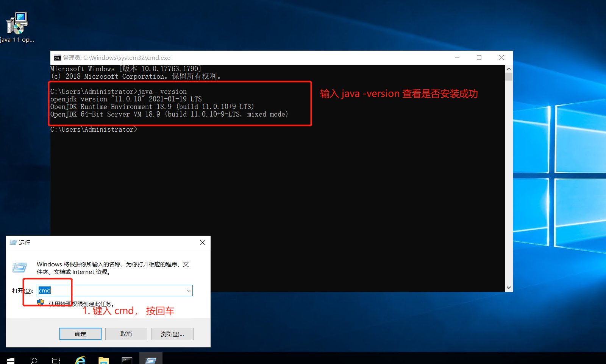Open the java-11-op installer on the desktop
Screen dimensions: 606x364
coord(17,23)
